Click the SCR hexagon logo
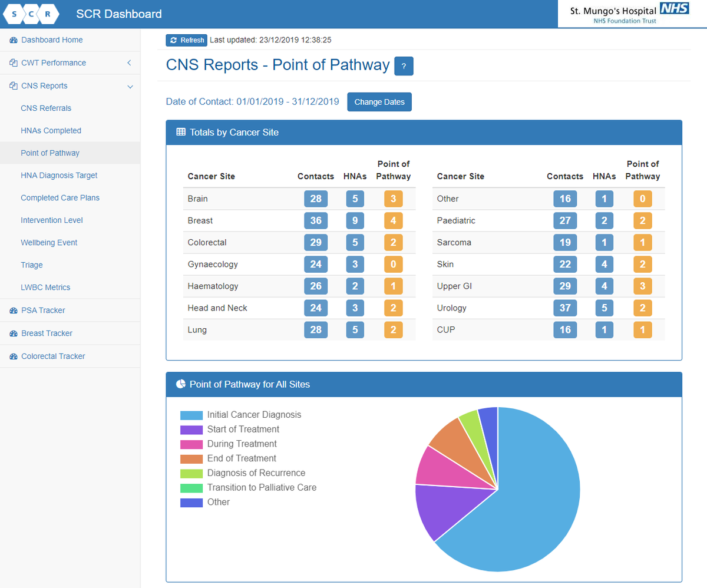 coord(31,14)
